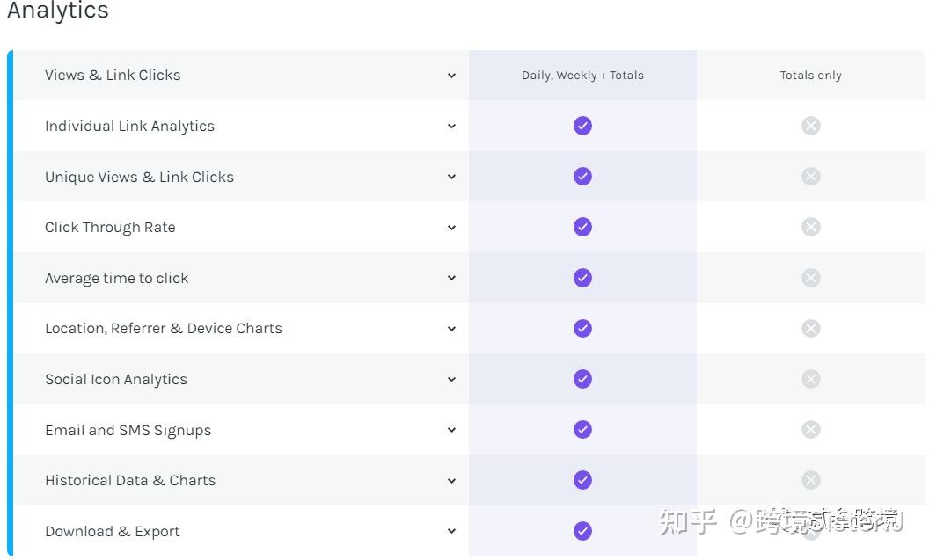Click purple checkmark for Email and SMS Signups
This screenshot has height=560, width=929.
582,430
